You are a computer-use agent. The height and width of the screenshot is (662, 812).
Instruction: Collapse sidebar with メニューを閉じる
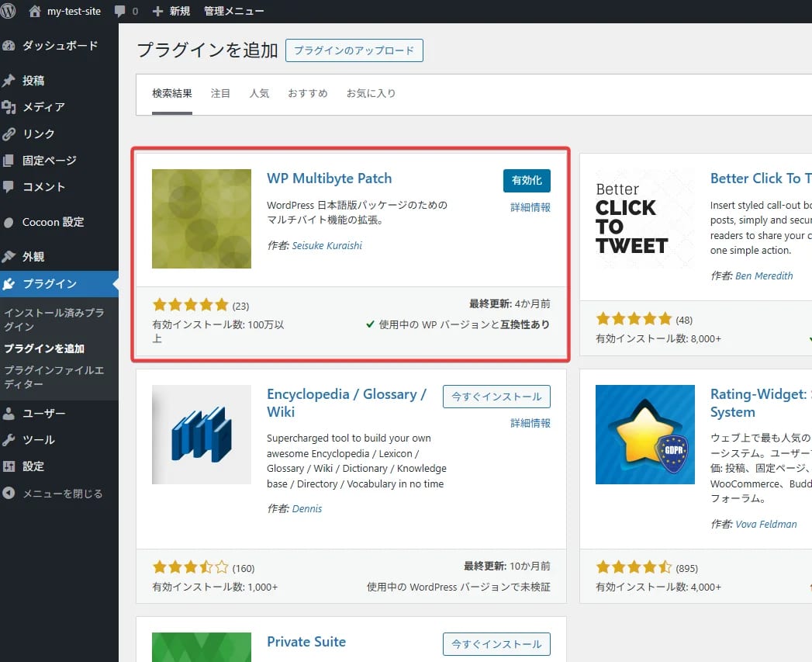(61, 494)
